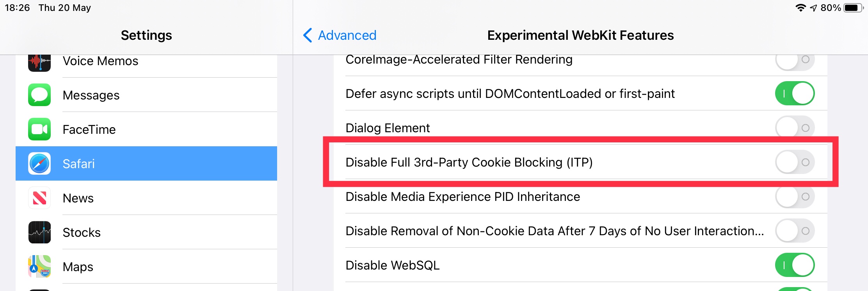Select the Messages app icon
The width and height of the screenshot is (868, 291).
tap(39, 95)
